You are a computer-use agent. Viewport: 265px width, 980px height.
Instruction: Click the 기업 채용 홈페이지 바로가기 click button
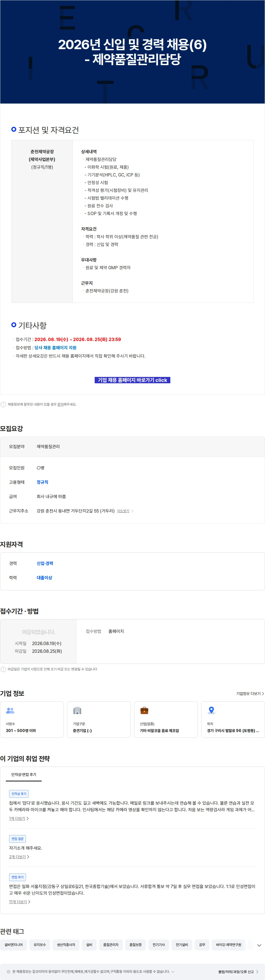(x=132, y=380)
